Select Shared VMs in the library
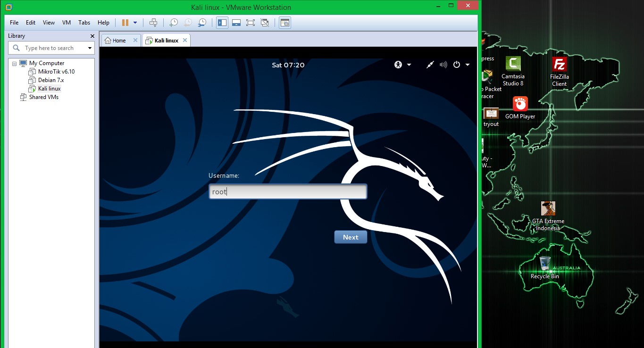Image resolution: width=644 pixels, height=348 pixels. (x=44, y=97)
